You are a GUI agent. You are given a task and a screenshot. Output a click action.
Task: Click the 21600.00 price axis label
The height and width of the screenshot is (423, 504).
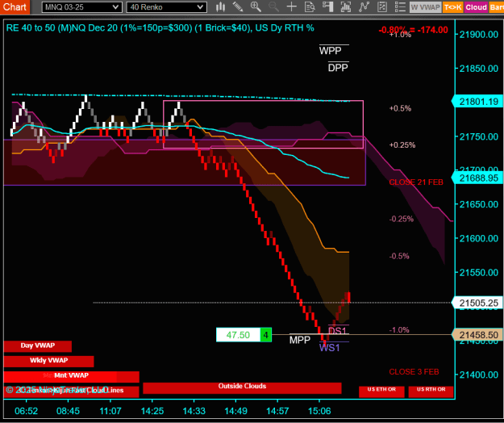479,239
